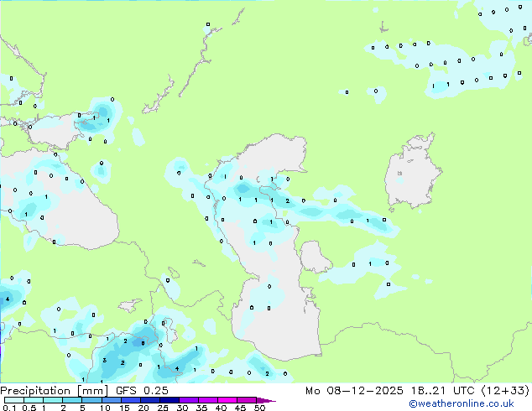The width and height of the screenshot is (532, 411).
Task: Click the 0.1–0.5 mm palest cyan legend swatch
Action: pos(14,400)
